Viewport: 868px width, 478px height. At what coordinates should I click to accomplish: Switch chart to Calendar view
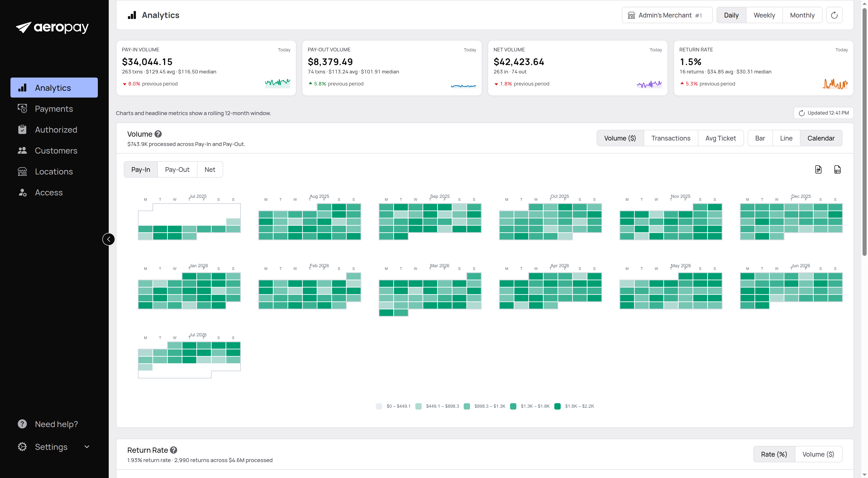pyautogui.click(x=821, y=138)
